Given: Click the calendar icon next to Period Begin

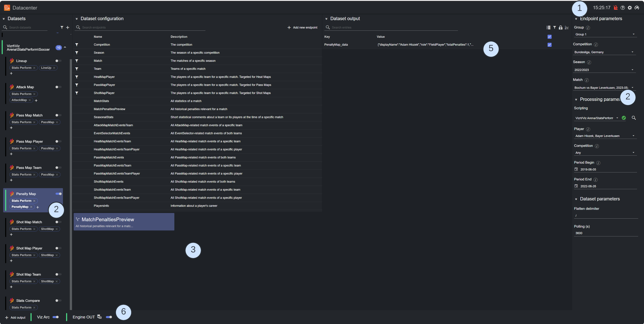Looking at the screenshot, I should tap(576, 169).
